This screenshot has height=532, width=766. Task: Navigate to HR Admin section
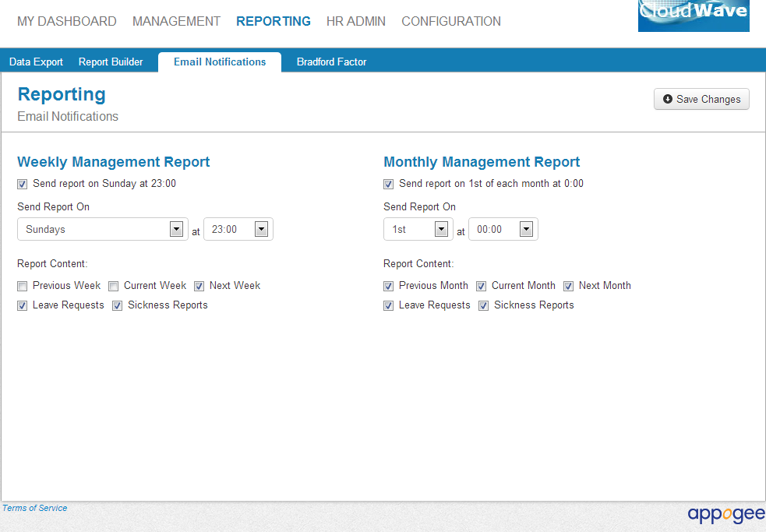click(x=355, y=22)
